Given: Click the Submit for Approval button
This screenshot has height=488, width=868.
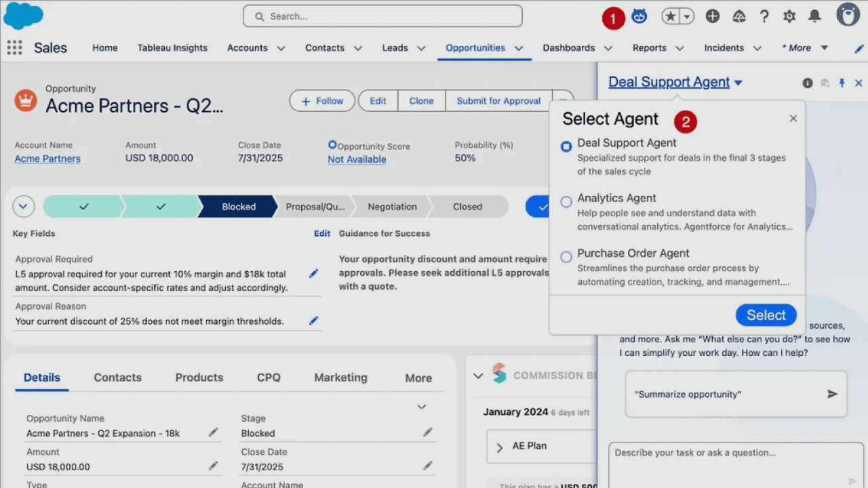Looking at the screenshot, I should (498, 101).
